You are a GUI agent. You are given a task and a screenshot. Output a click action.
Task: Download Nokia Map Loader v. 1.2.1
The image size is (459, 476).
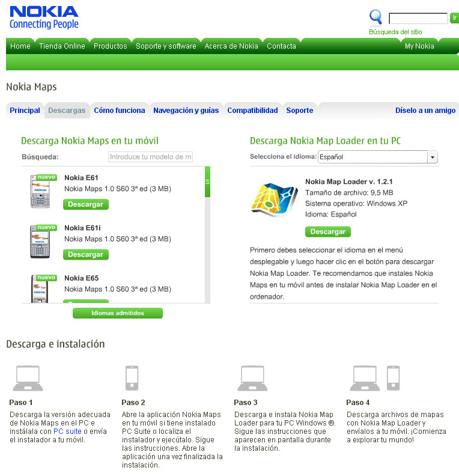[x=328, y=231]
